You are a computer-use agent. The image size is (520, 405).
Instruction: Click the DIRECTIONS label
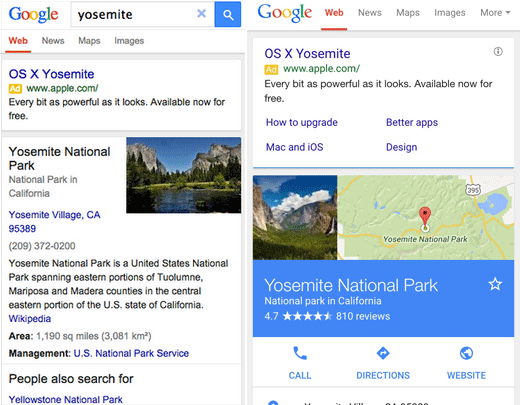pos(383,375)
